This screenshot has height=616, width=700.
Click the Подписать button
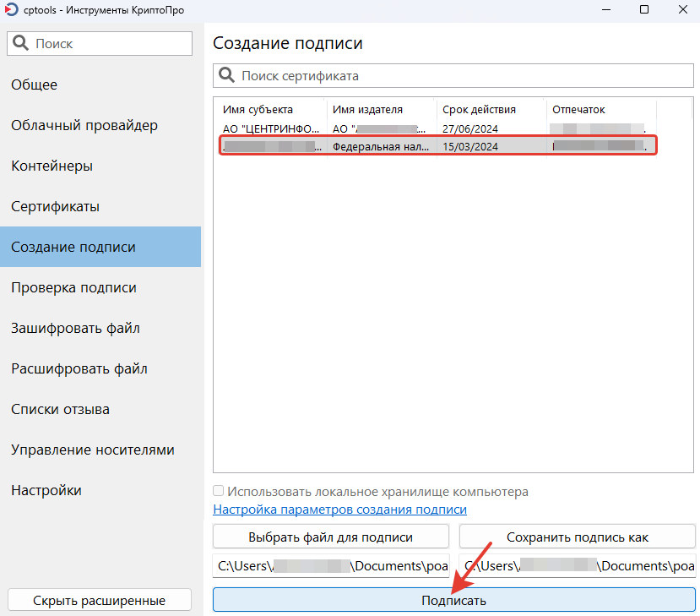[454, 599]
